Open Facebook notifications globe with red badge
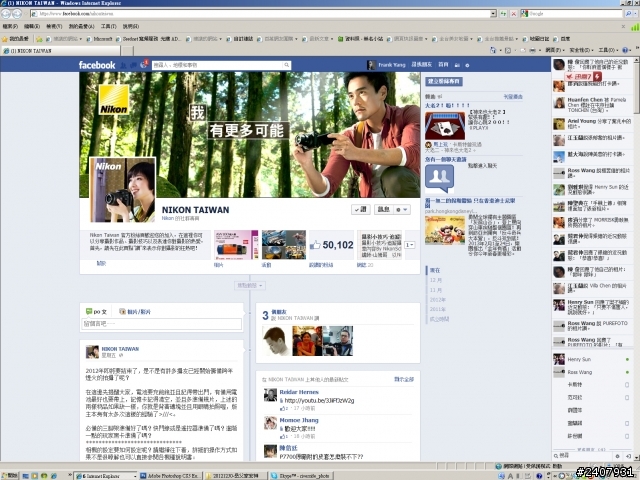This screenshot has height=480, width=640. (144, 64)
